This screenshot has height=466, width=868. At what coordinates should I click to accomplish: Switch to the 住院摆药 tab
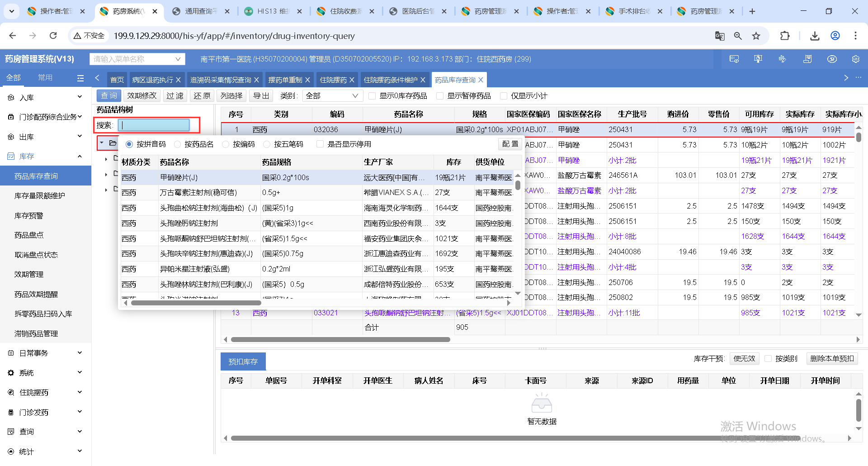coord(333,80)
